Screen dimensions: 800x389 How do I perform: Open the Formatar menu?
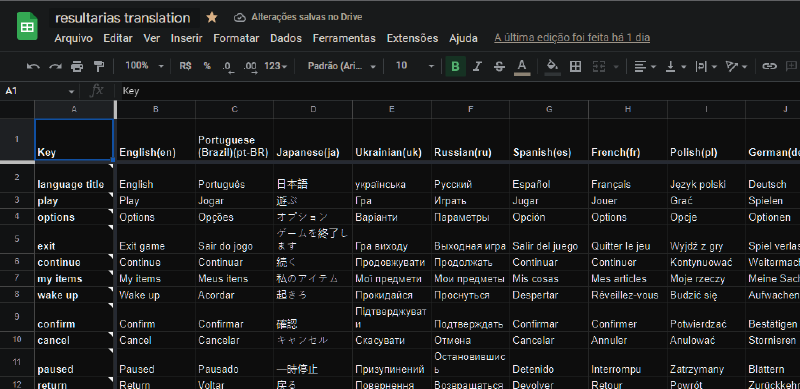click(x=236, y=38)
